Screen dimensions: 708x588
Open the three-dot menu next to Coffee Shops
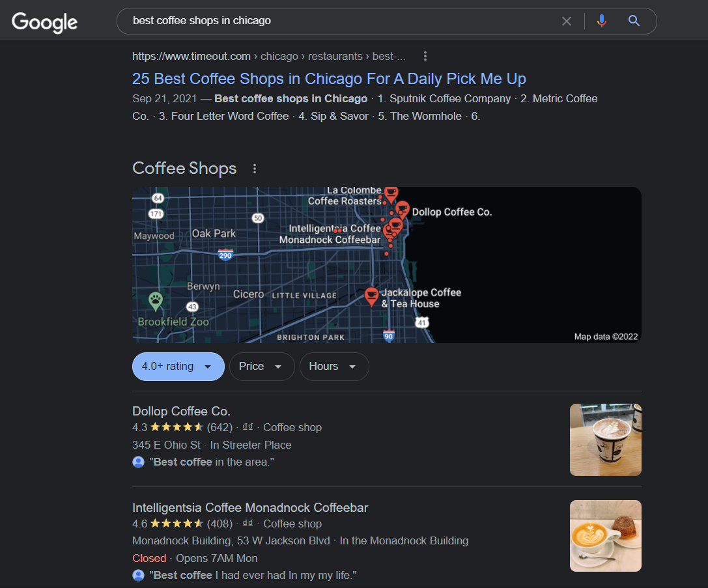[x=255, y=168]
